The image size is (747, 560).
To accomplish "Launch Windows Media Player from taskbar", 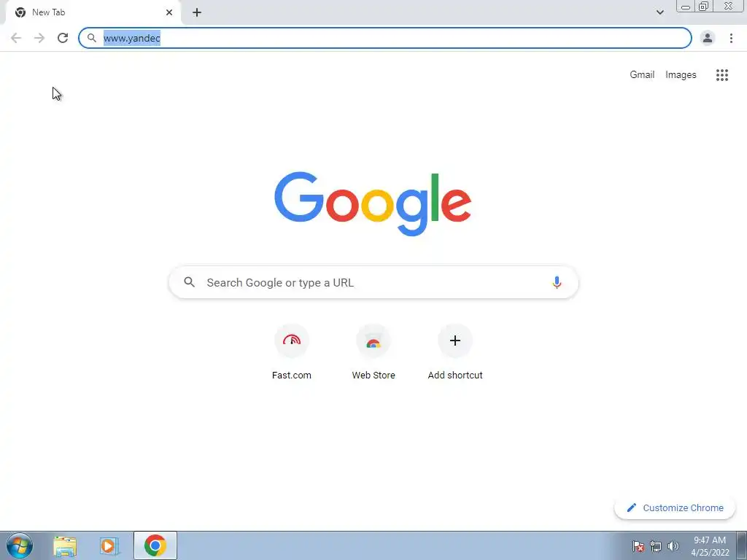I will [109, 546].
